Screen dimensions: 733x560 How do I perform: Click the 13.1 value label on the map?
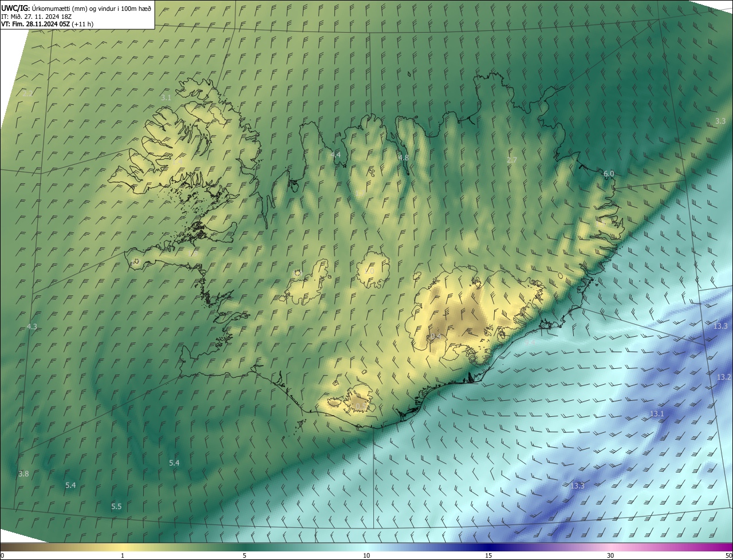point(657,413)
